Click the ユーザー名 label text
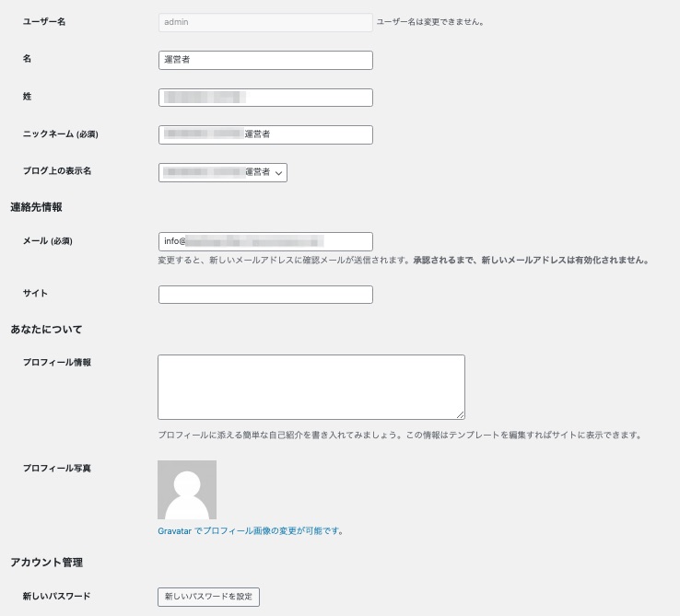Viewport: 680px width, 616px height. (x=44, y=21)
